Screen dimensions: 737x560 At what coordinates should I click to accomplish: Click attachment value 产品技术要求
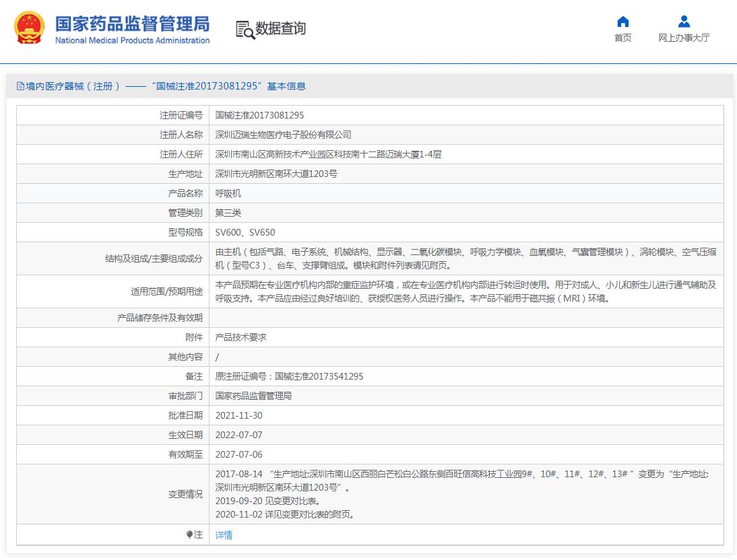[x=241, y=337]
